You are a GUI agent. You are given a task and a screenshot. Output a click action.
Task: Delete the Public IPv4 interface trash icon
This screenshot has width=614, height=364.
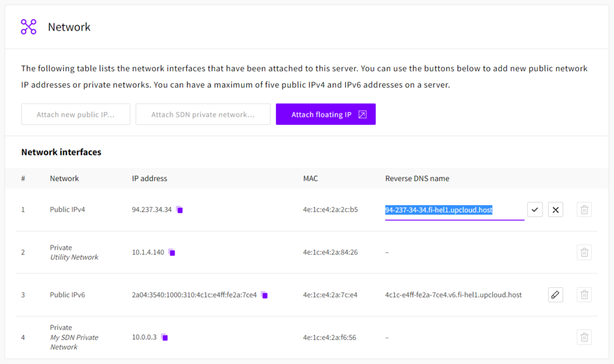click(x=584, y=210)
